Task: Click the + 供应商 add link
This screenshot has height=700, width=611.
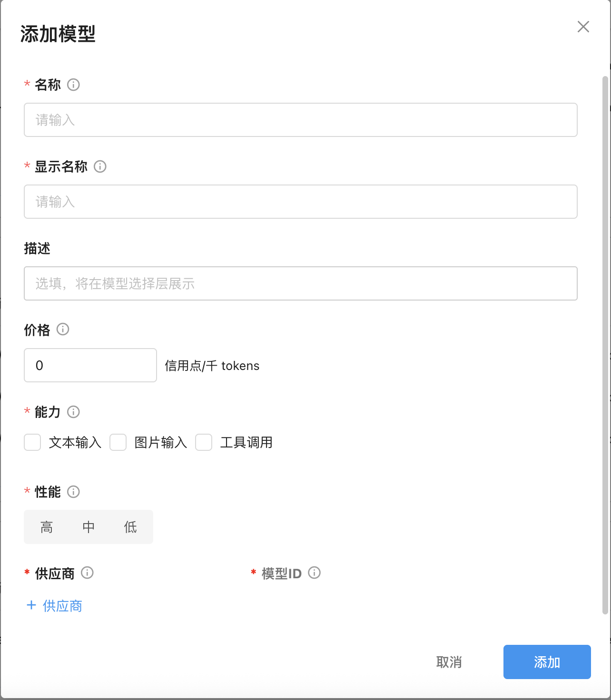Action: pyautogui.click(x=55, y=606)
